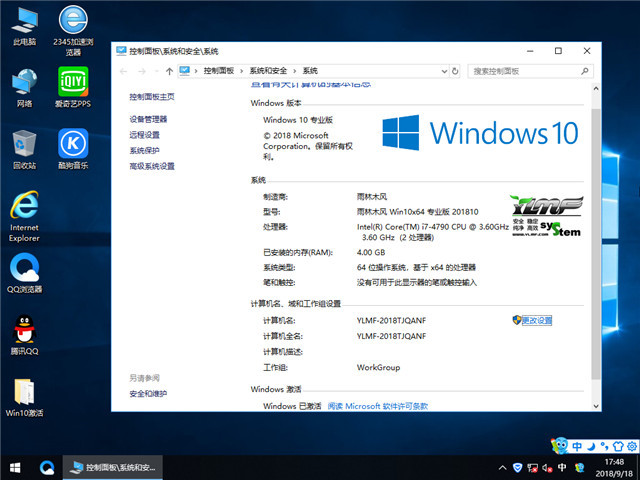Select the Win10激活 folder icon
The image size is (640, 480).
[24, 397]
